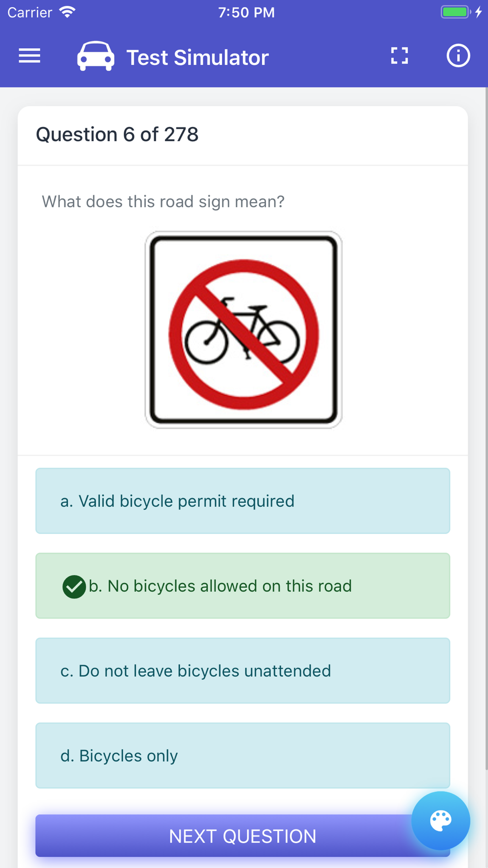Image resolution: width=488 pixels, height=868 pixels.
Task: Choose answer b. No bicycles allowed on this road
Action: click(x=243, y=586)
